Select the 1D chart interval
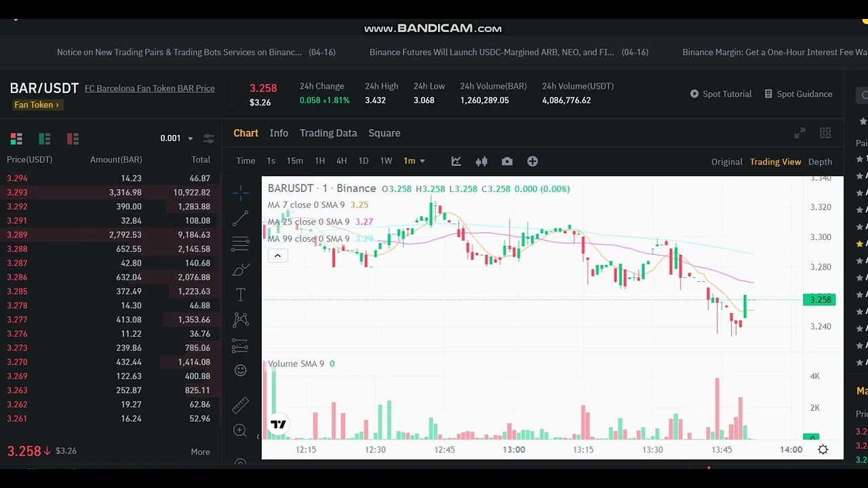The image size is (868, 488). (363, 161)
